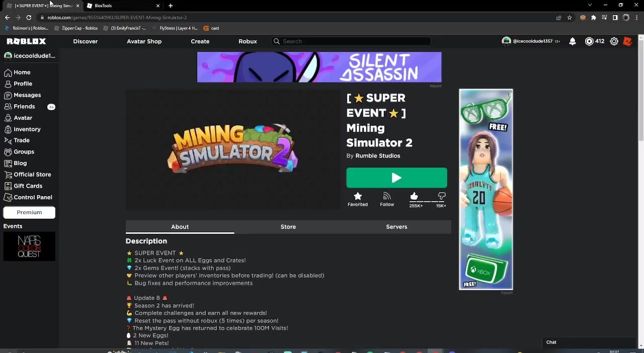This screenshot has height=353, width=644.
Task: Go to Roblox Home in the sidebar
Action: click(18, 72)
